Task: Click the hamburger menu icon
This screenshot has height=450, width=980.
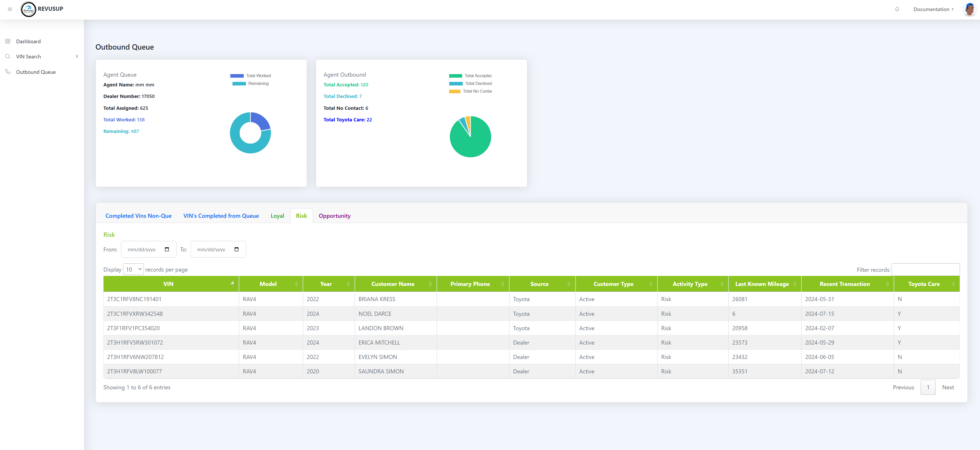Action: (10, 9)
